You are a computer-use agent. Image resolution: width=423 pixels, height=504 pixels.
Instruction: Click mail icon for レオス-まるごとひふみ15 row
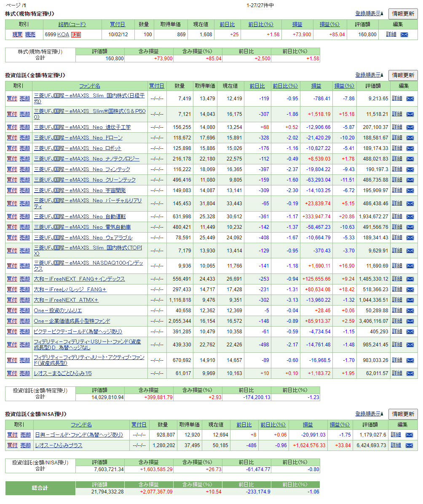410,373
